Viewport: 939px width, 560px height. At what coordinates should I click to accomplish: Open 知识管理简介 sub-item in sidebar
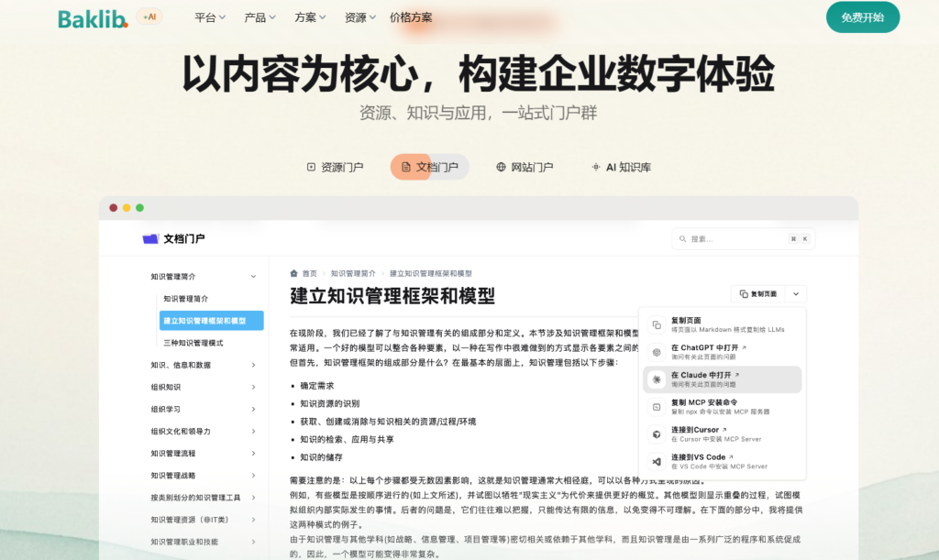pos(185,299)
